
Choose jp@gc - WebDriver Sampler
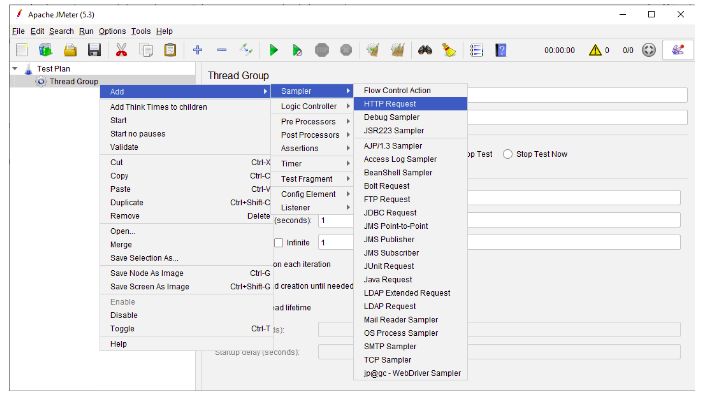pyautogui.click(x=410, y=373)
